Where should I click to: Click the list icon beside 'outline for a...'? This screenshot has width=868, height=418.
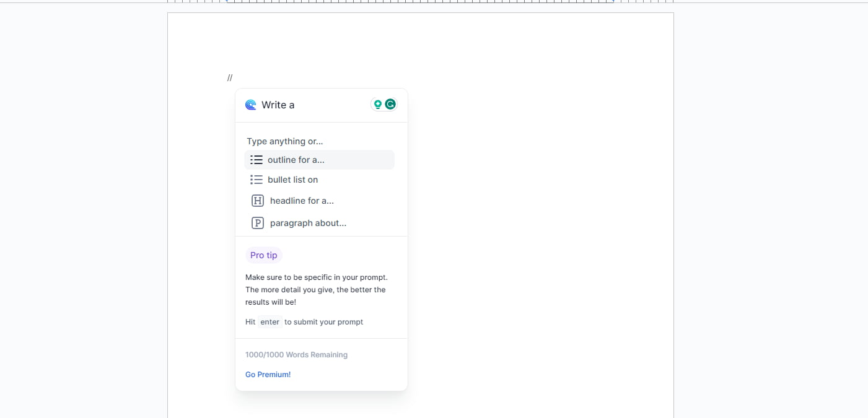tap(256, 159)
